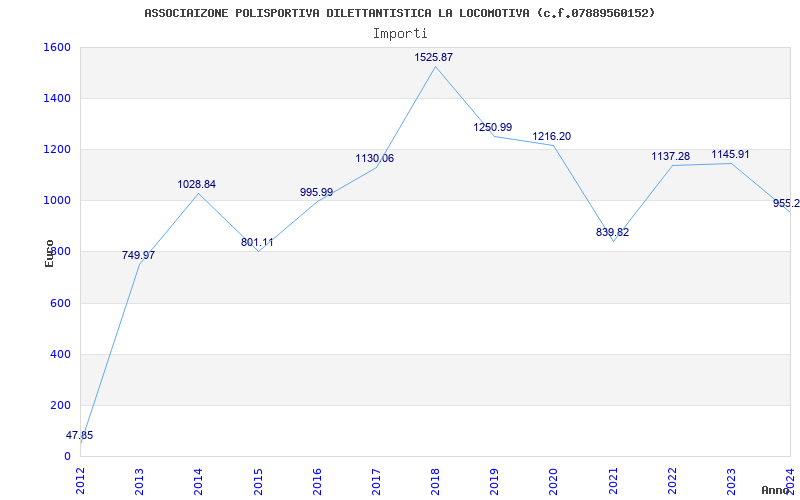Click the 'Euro' y-axis title
This screenshot has height=500, width=800.
[49, 254]
